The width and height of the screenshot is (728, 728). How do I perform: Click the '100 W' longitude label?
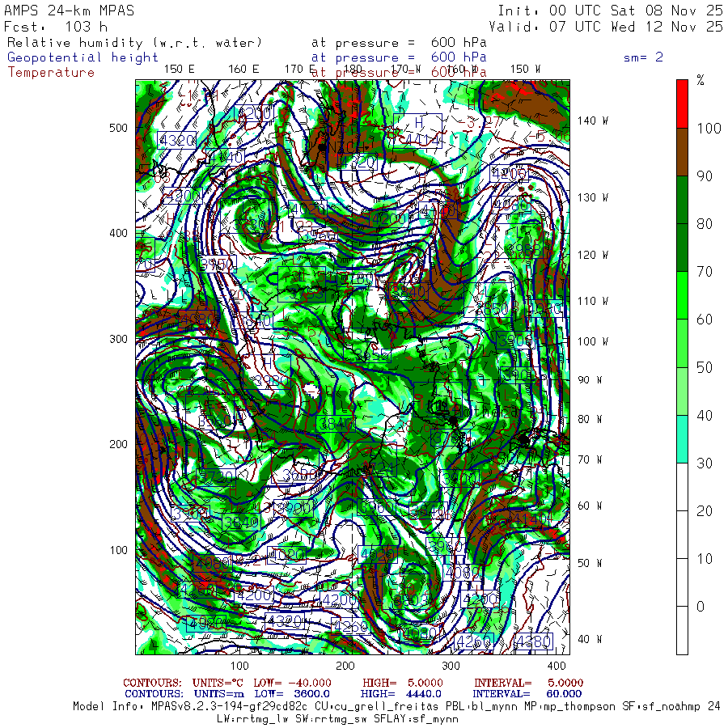coord(593,341)
